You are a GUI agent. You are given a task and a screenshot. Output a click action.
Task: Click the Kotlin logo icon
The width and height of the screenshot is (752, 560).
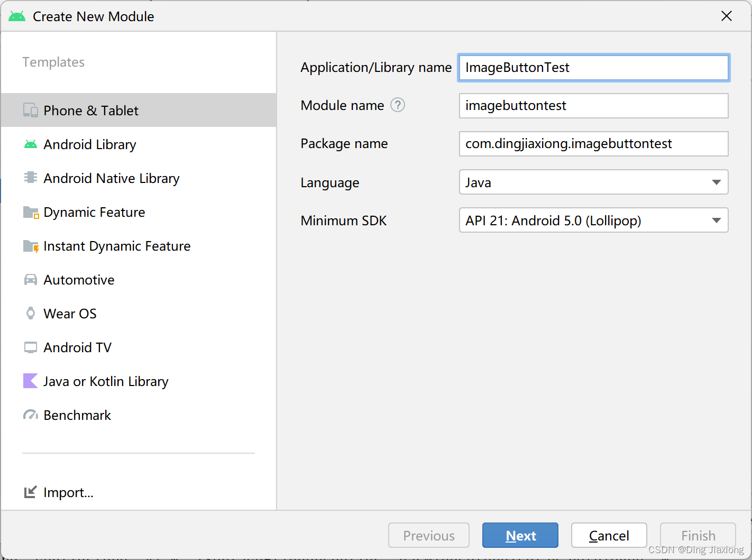pos(31,381)
